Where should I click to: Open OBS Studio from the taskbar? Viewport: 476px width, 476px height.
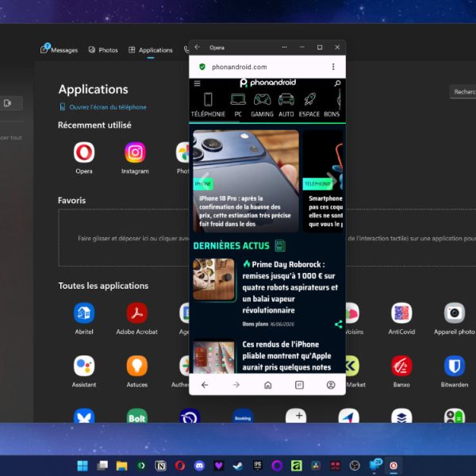click(x=355, y=466)
